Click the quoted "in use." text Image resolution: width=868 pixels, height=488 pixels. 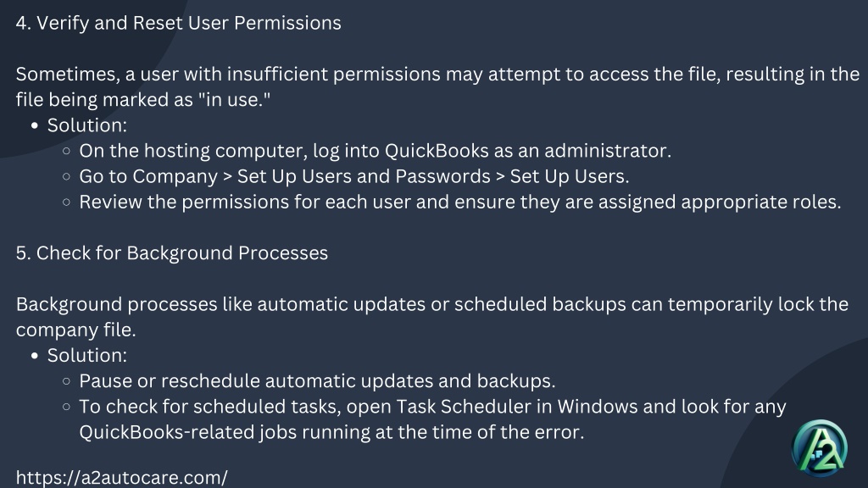pos(234,100)
